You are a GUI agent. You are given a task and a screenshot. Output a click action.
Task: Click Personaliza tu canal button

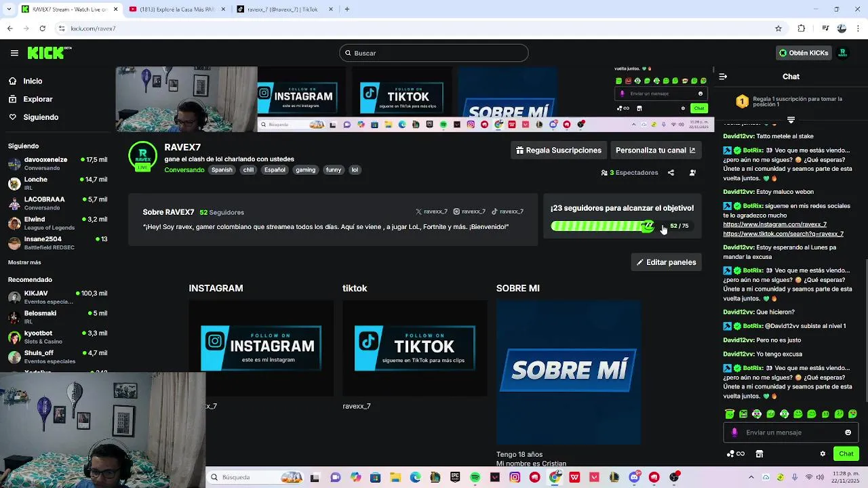tap(655, 150)
